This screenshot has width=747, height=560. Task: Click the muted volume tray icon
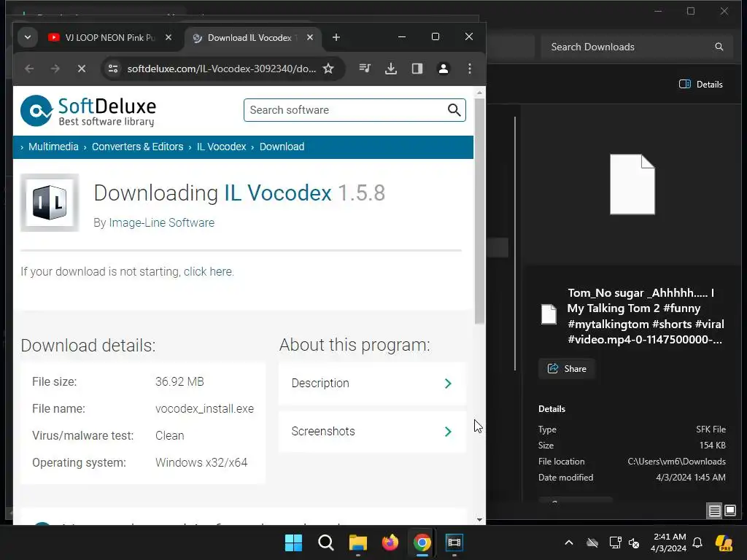coord(634,542)
